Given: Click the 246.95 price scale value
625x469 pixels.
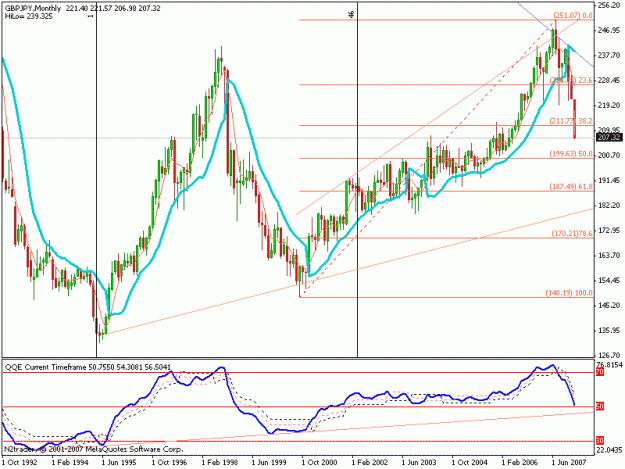Looking at the screenshot, I should point(609,30).
